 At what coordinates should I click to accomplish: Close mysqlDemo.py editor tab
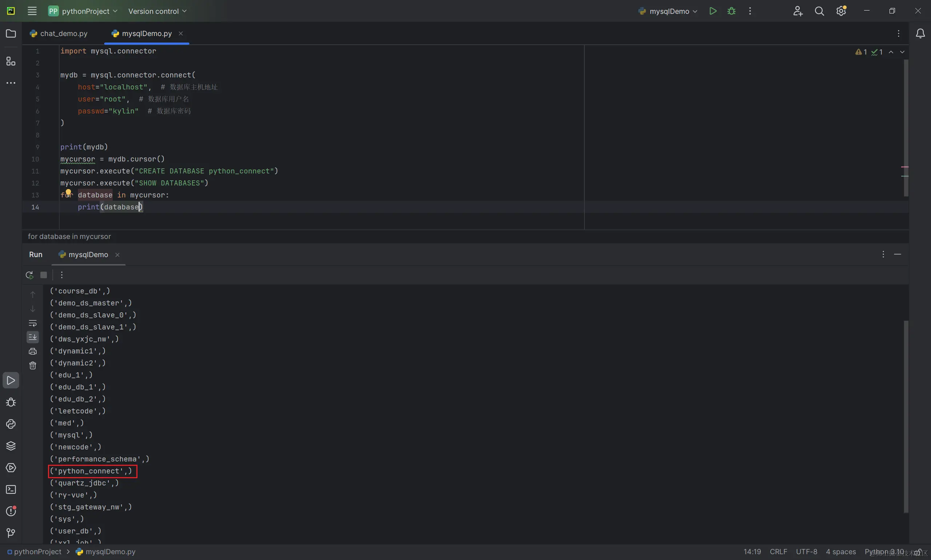click(181, 33)
